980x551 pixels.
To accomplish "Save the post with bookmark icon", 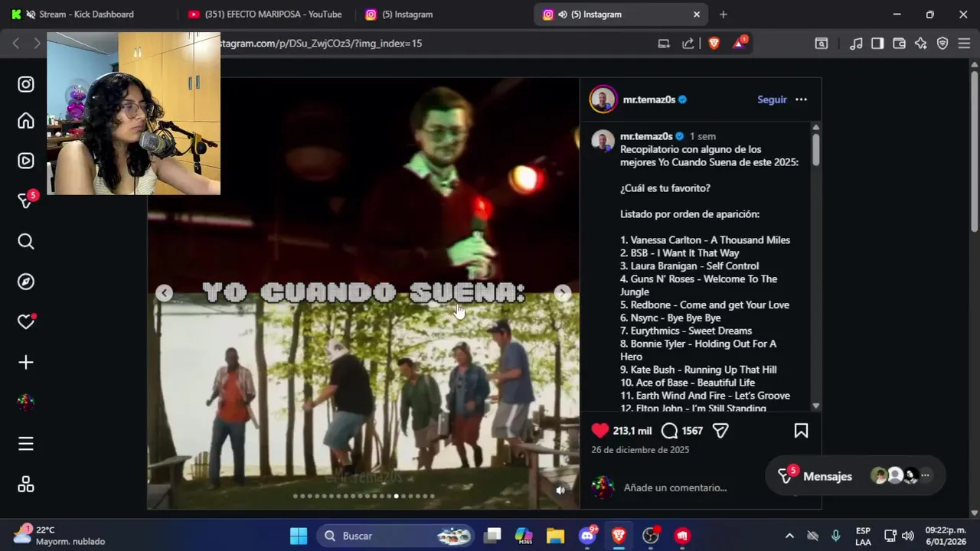I will click(x=801, y=431).
